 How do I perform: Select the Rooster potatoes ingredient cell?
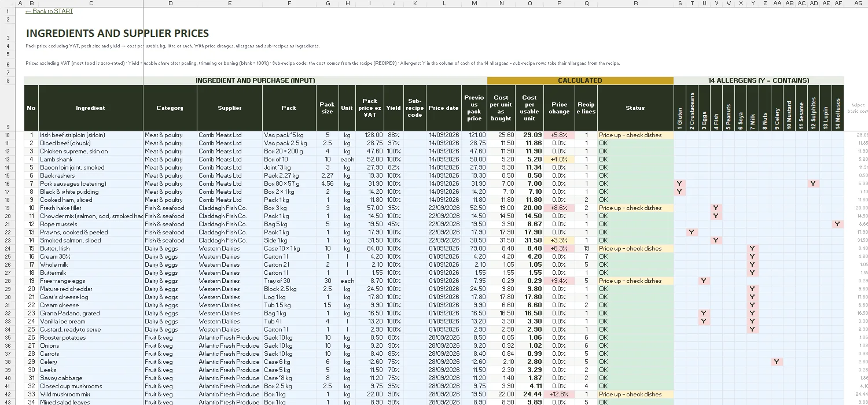pos(90,337)
